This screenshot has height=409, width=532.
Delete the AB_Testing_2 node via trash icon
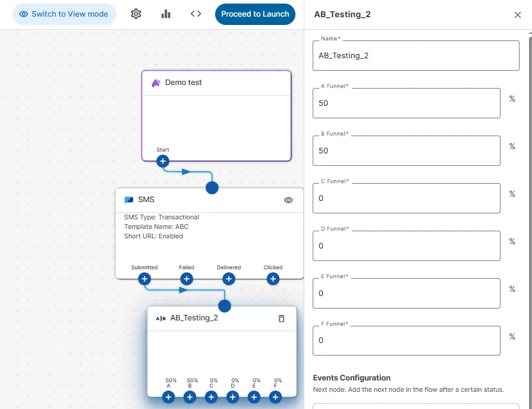tap(282, 319)
